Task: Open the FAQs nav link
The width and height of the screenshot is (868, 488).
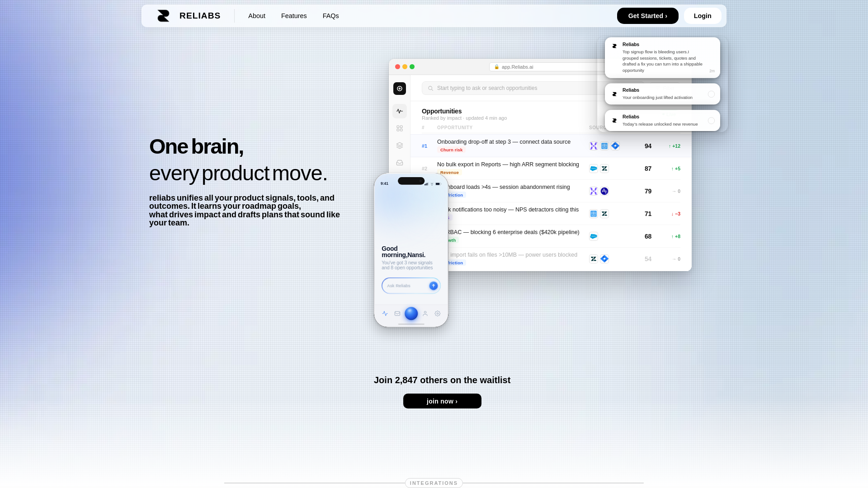Action: 331,16
